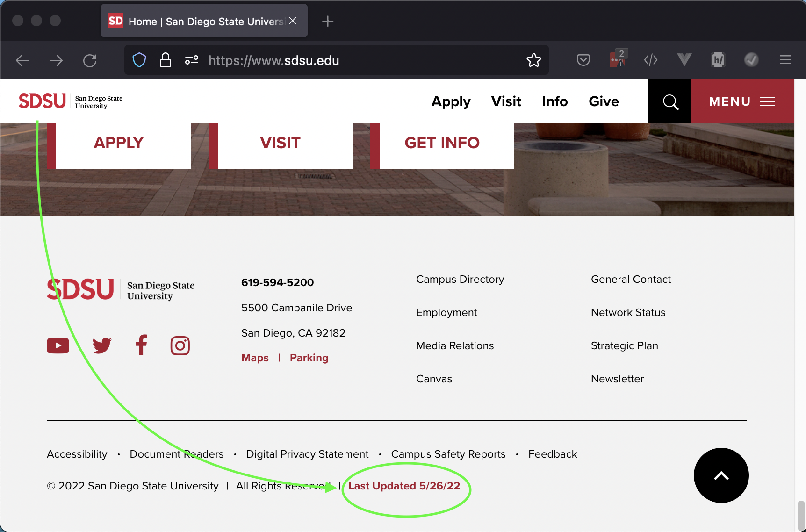Open the Vue devtools extension icon
The height and width of the screenshot is (532, 806).
[x=684, y=59]
